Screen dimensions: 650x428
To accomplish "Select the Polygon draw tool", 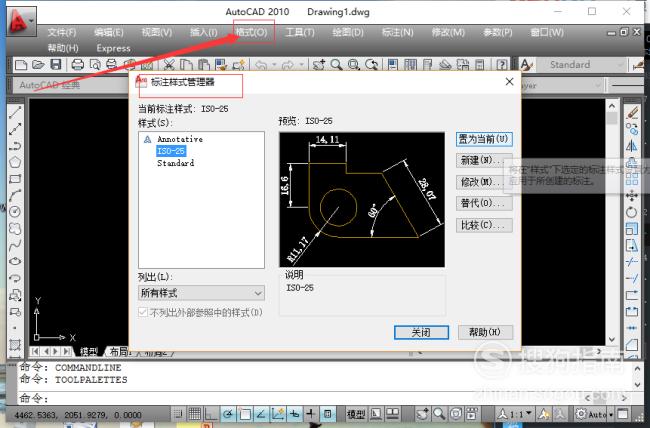I will click(x=15, y=162).
